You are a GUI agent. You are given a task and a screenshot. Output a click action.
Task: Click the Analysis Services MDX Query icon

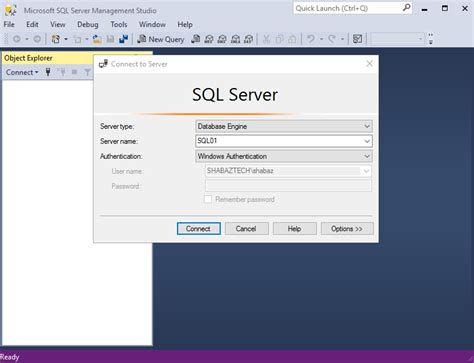(209, 39)
